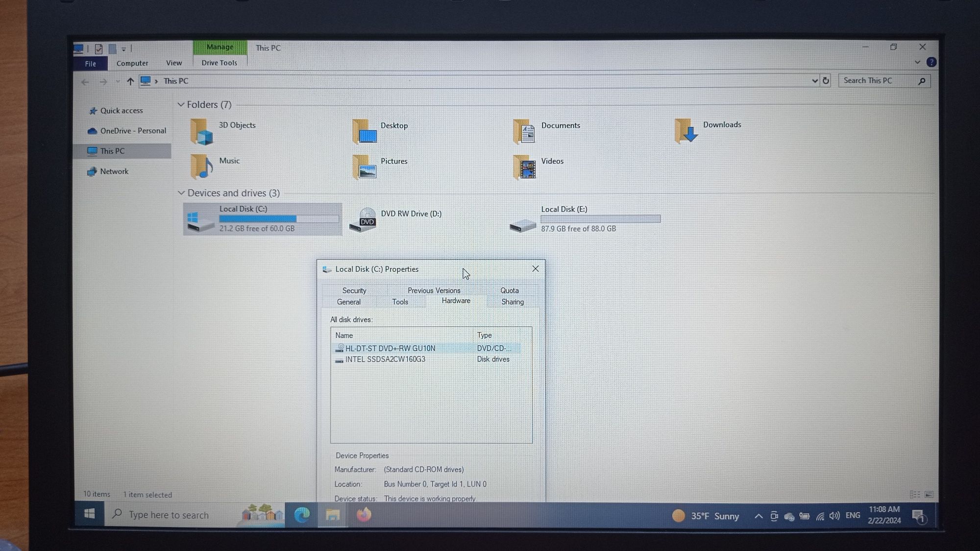The image size is (980, 551).
Task: Expand the recent locations dropdown arrow
Action: [x=118, y=82]
